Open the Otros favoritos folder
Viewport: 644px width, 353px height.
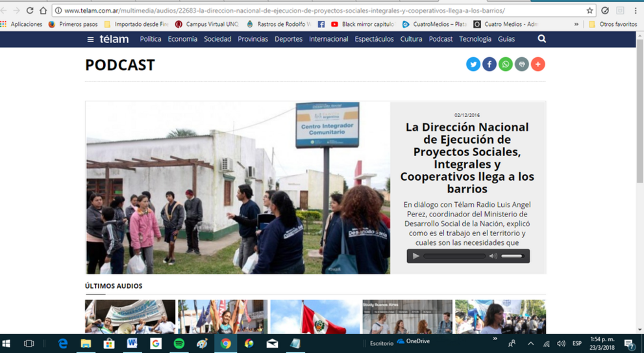[613, 24]
